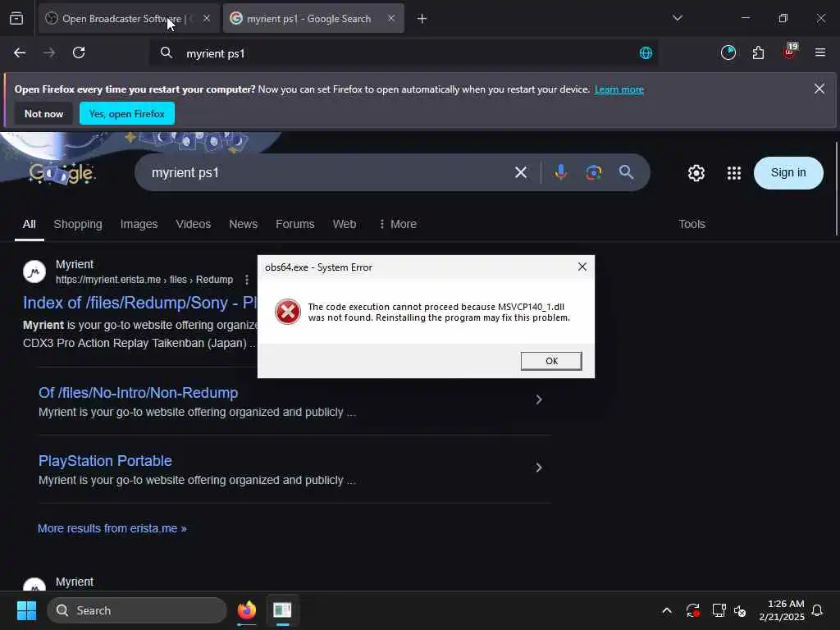Open a new tab with plus button
This screenshot has width=840, height=630.
(422, 19)
